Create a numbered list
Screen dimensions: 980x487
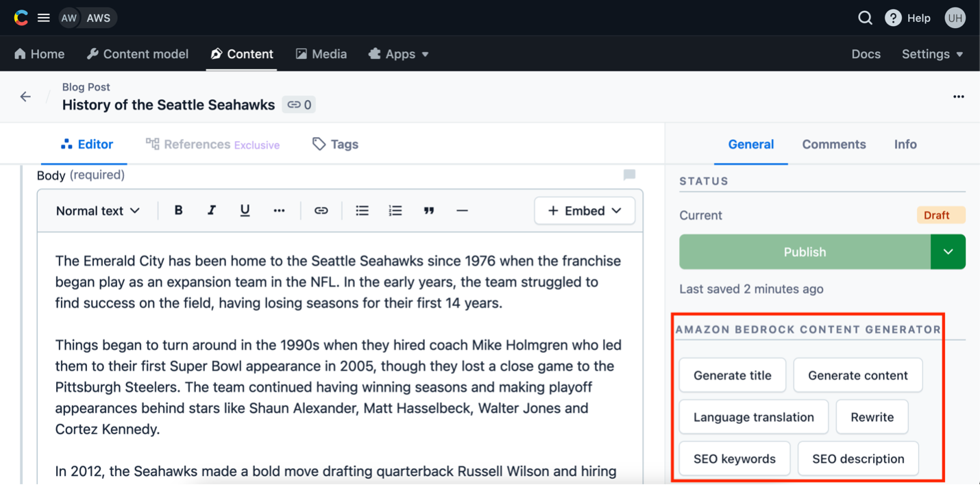395,210
